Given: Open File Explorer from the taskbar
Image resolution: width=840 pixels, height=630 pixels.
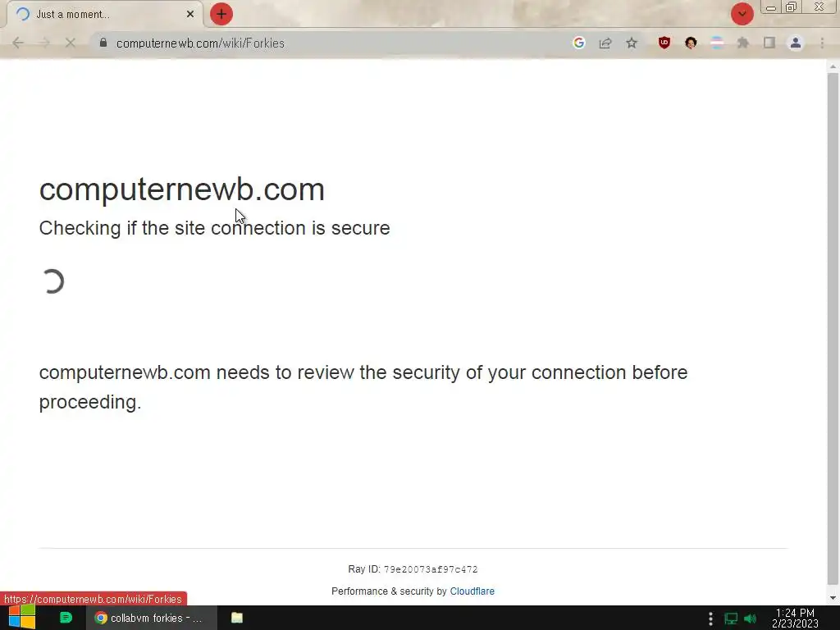Looking at the screenshot, I should [x=237, y=618].
